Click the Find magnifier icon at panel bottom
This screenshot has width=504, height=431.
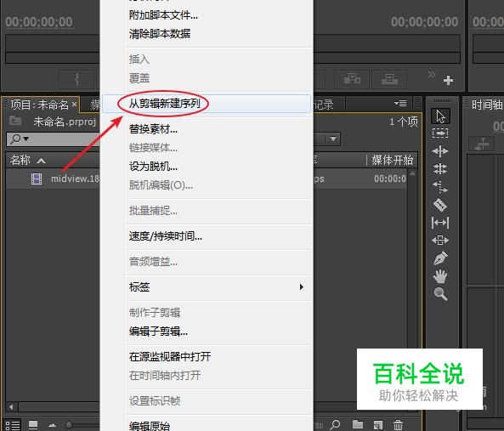(335, 425)
